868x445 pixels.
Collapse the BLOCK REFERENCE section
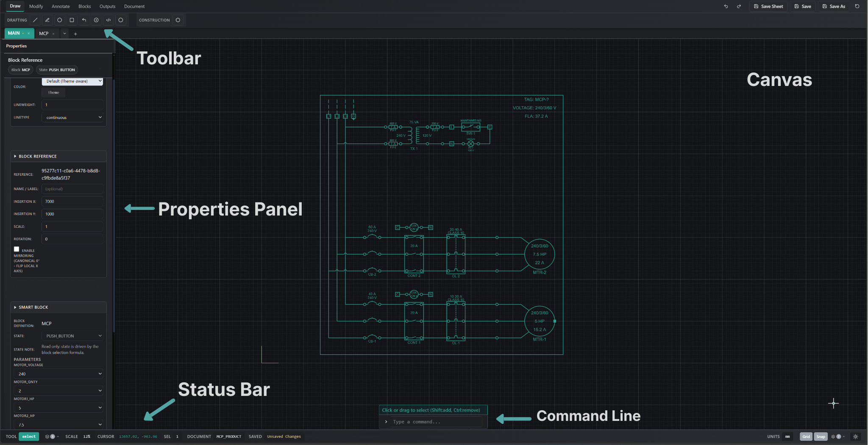click(58, 156)
